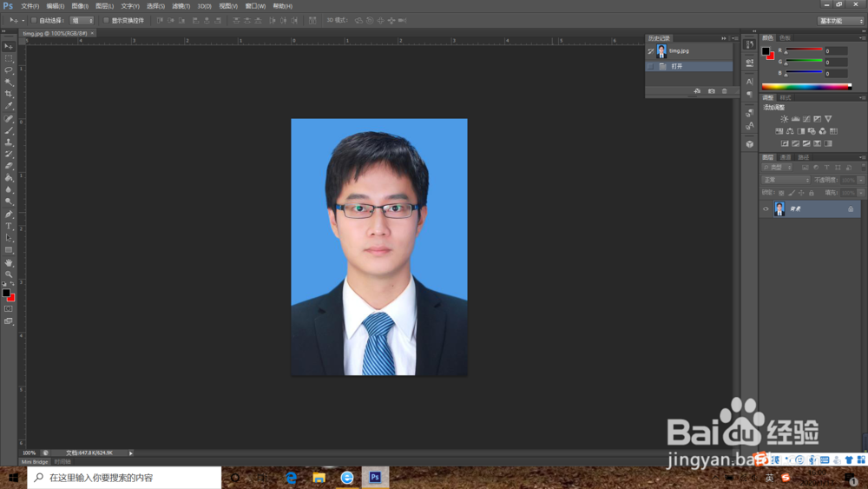Select the Lasso tool
Image resolution: width=868 pixels, height=489 pixels.
point(9,69)
